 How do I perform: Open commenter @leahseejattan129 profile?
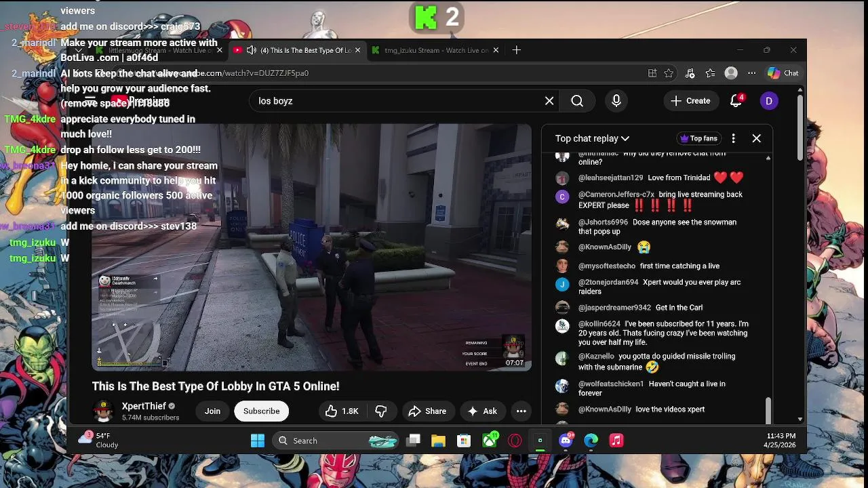(x=610, y=178)
